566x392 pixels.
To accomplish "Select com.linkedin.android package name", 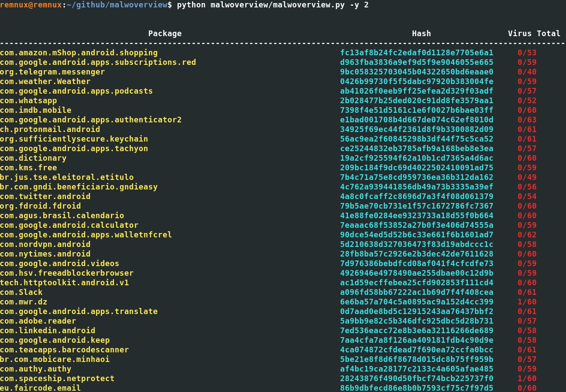I will [x=48, y=331].
